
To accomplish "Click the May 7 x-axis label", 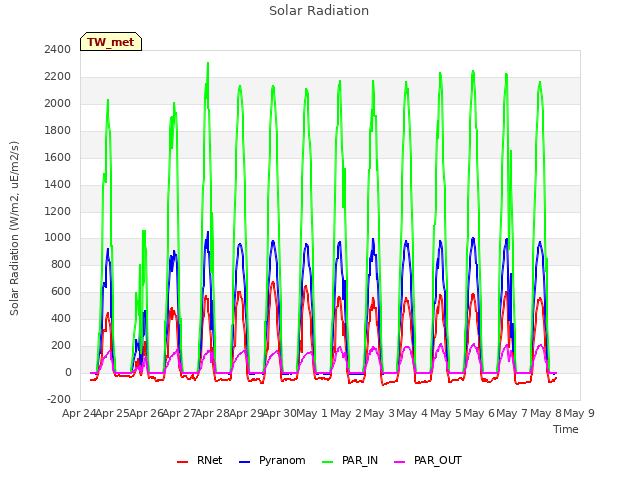I will point(512,413).
